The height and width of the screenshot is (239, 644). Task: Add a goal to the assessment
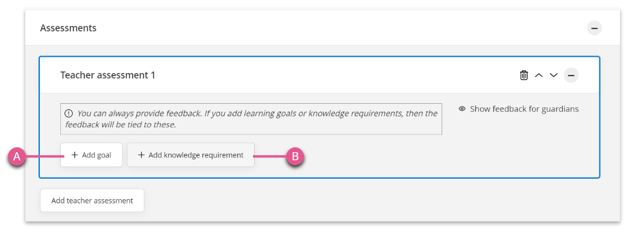click(x=91, y=155)
